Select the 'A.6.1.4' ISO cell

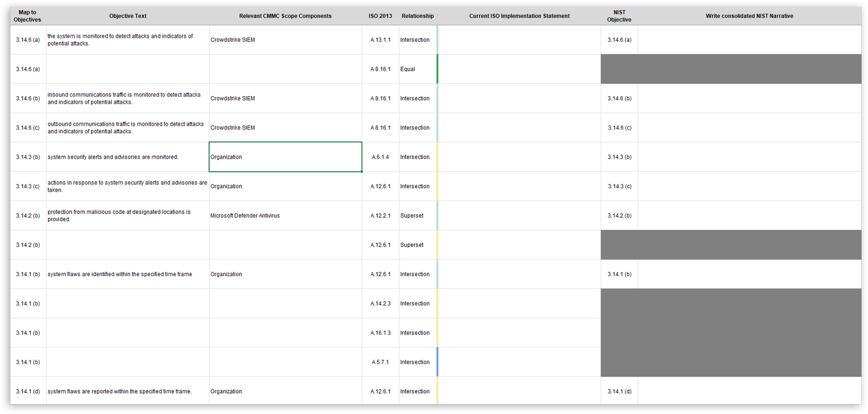[380, 157]
